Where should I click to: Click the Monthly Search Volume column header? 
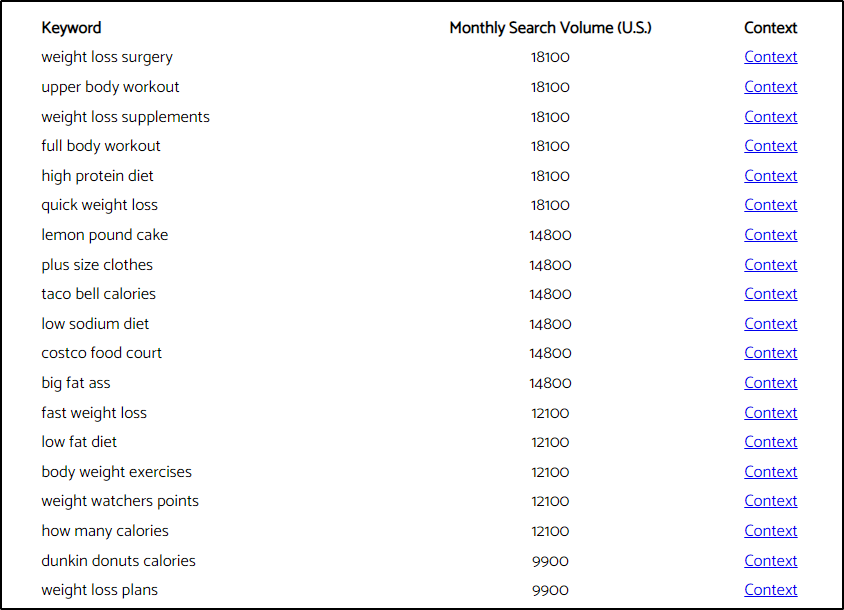[x=550, y=28]
